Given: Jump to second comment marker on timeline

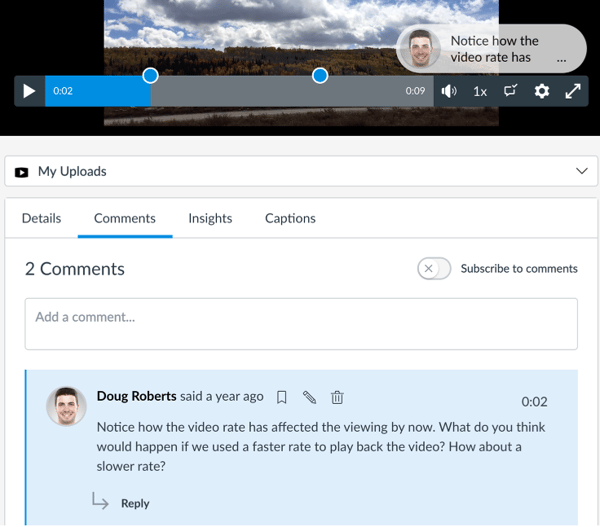Looking at the screenshot, I should coord(320,75).
